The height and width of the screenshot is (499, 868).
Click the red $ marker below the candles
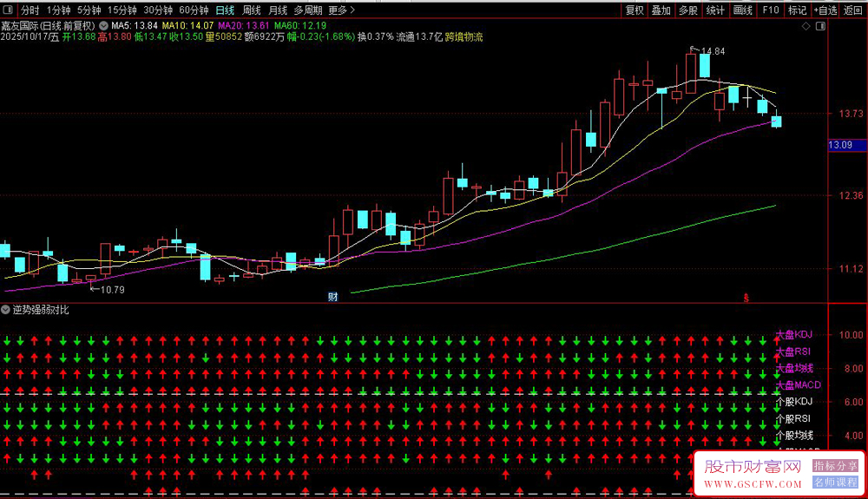point(745,297)
